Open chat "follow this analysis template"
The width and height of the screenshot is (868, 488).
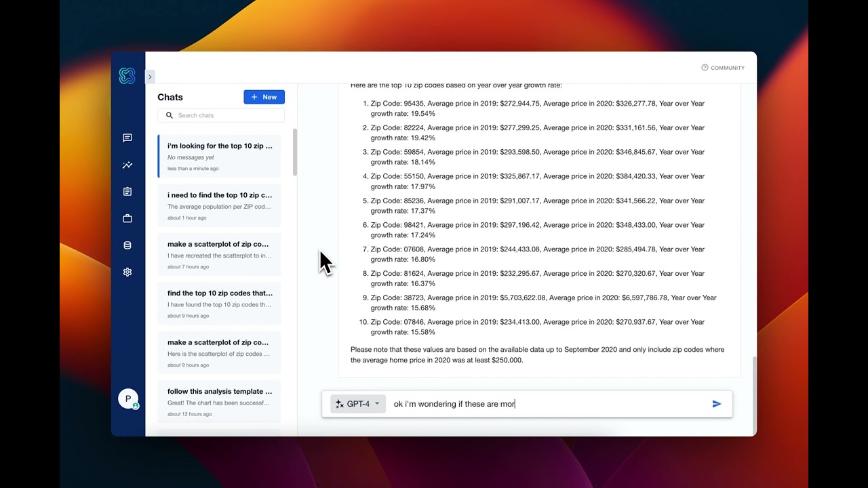click(x=219, y=402)
